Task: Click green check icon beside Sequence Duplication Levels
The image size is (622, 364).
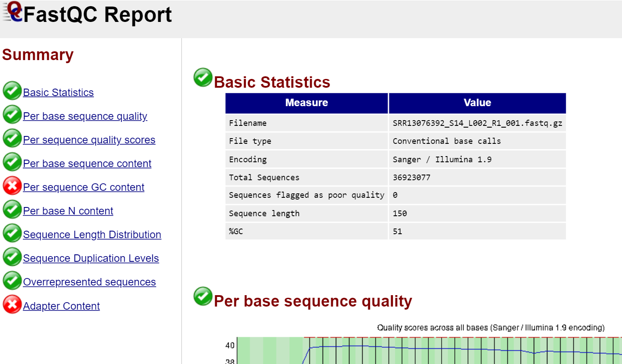Action: pyautogui.click(x=12, y=257)
